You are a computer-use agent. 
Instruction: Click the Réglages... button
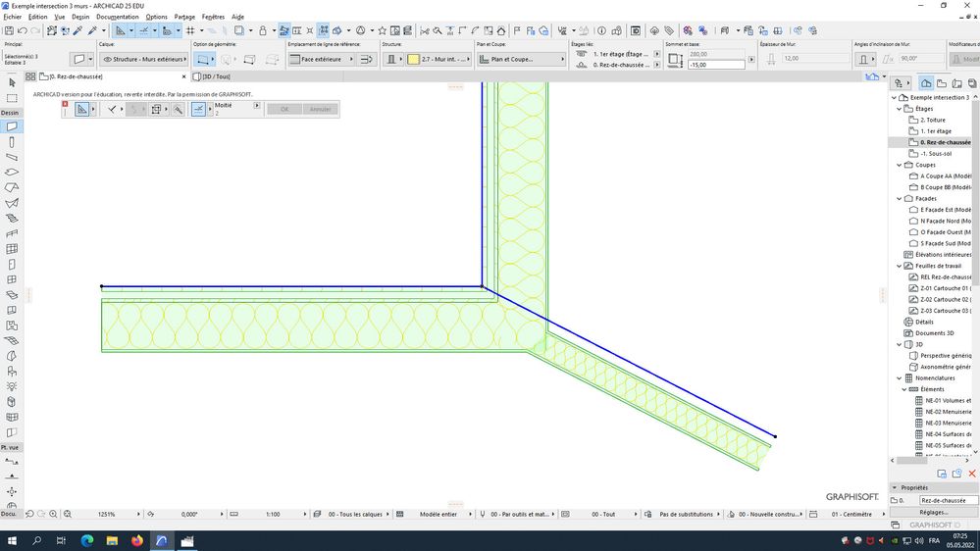click(x=933, y=512)
